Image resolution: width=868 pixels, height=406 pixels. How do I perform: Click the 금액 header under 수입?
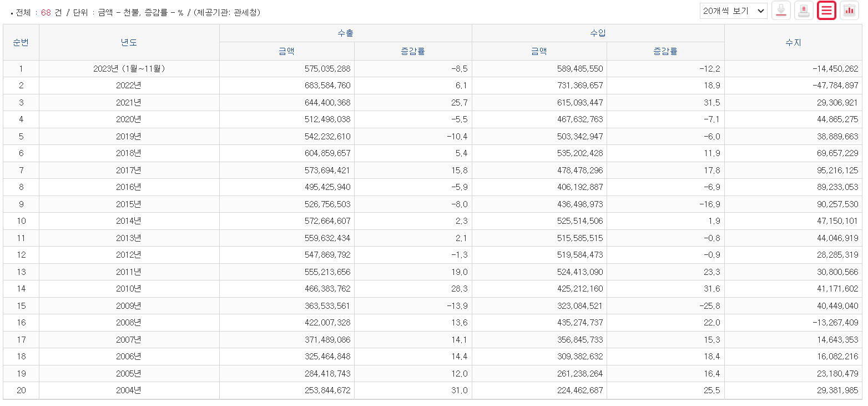(539, 51)
